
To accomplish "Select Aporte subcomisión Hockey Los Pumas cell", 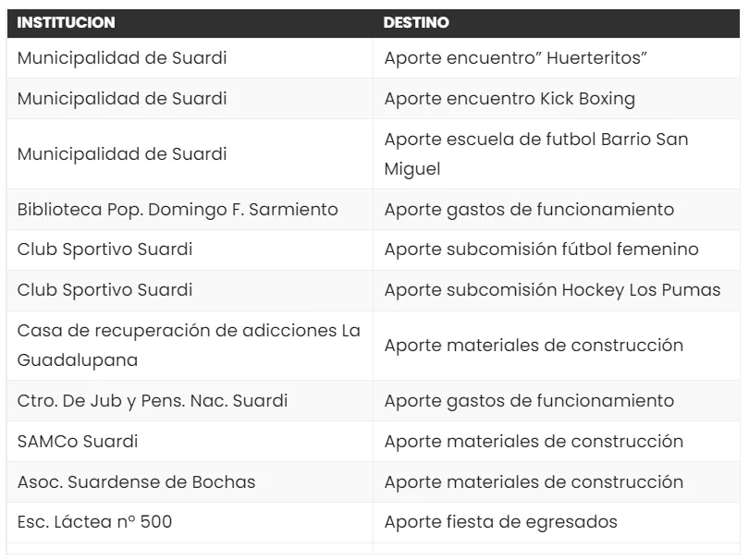I will point(552,290).
